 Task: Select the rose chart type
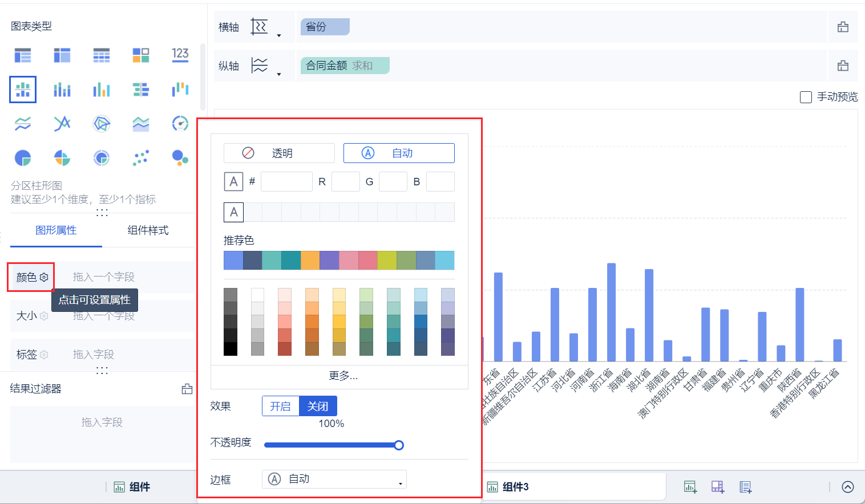coord(62,158)
